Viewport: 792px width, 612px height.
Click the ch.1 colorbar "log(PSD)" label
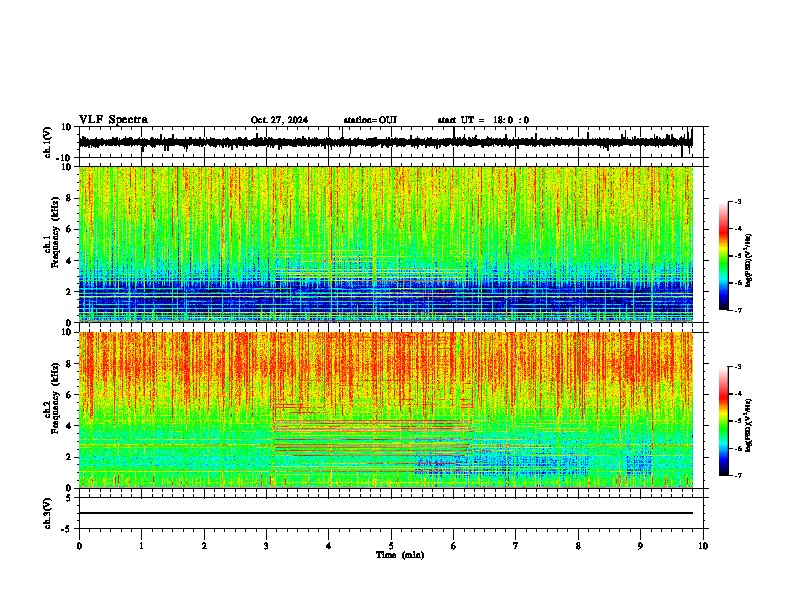tap(749, 260)
